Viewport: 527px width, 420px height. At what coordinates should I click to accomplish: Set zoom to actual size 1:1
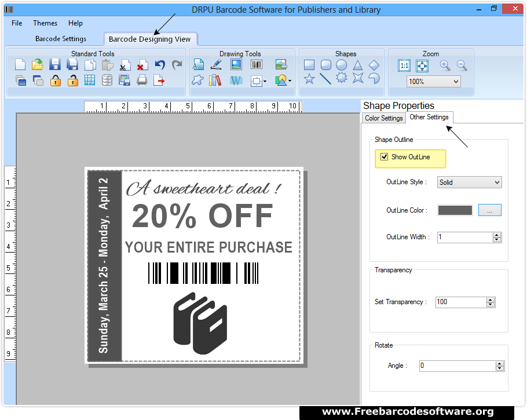point(404,65)
